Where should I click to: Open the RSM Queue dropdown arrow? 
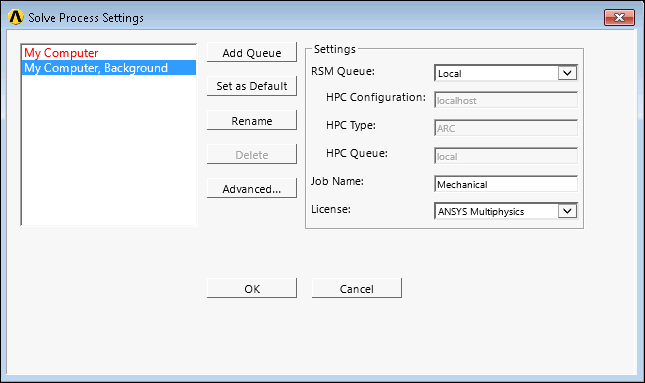tap(567, 73)
